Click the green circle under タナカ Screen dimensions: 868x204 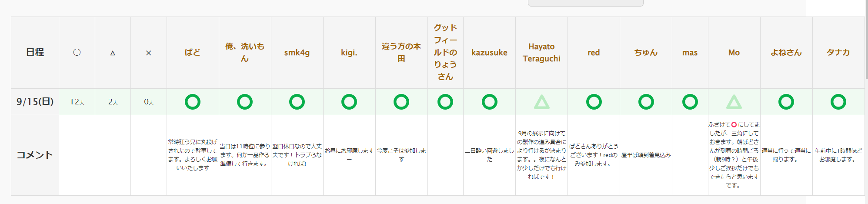click(x=838, y=102)
